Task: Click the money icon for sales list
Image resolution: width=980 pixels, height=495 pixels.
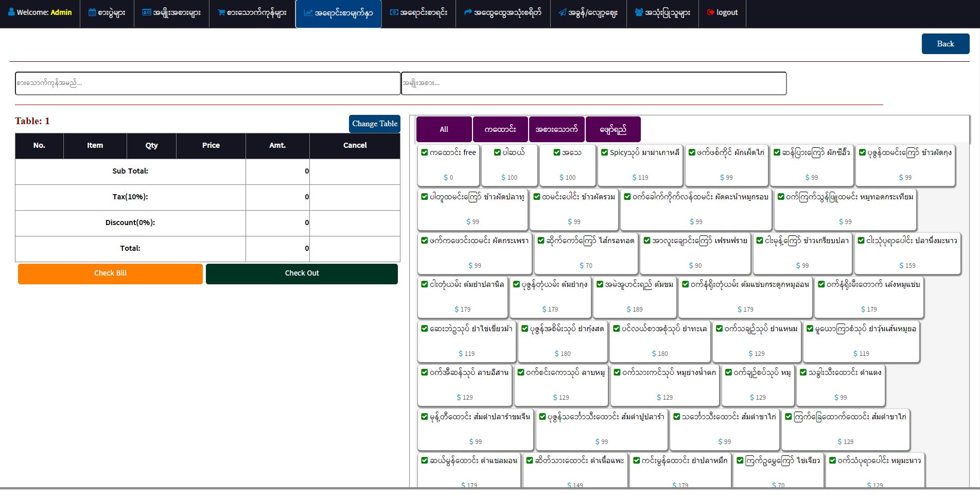Action: point(394,12)
